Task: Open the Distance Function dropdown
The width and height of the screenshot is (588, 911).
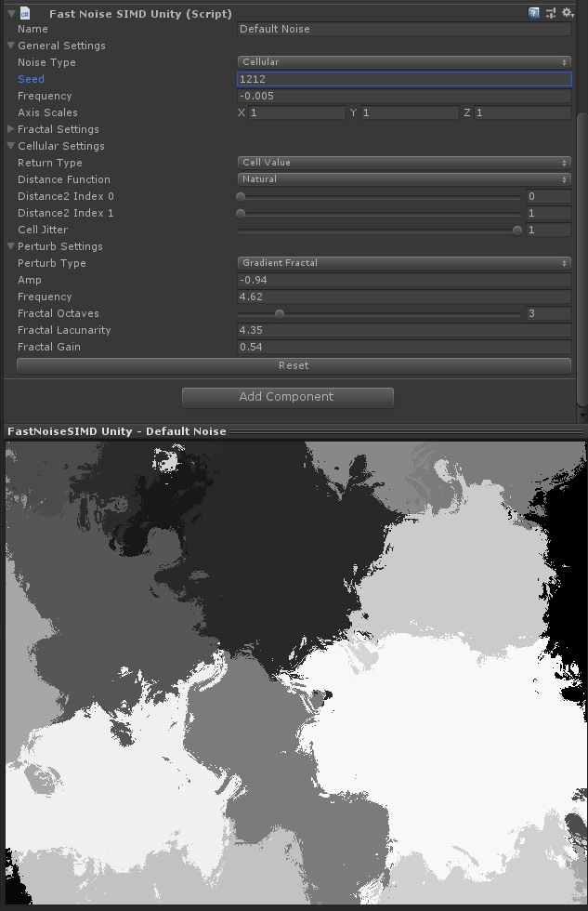Action: [x=404, y=179]
